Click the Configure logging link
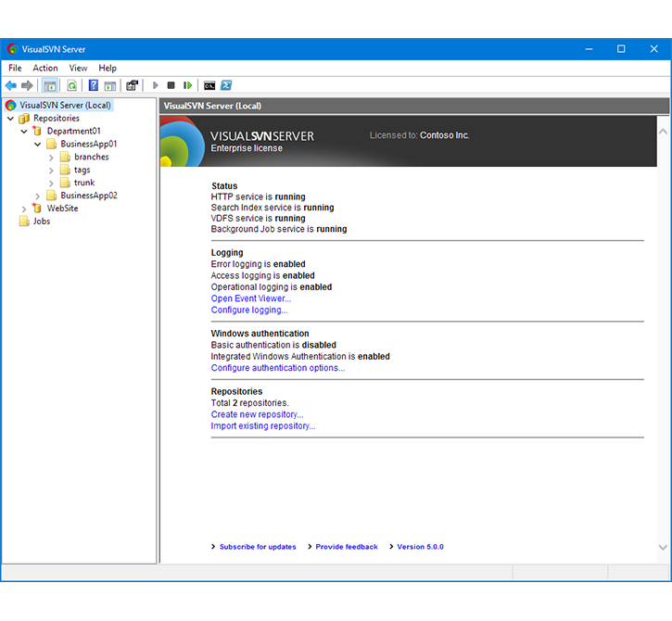672x621 pixels. tap(249, 310)
